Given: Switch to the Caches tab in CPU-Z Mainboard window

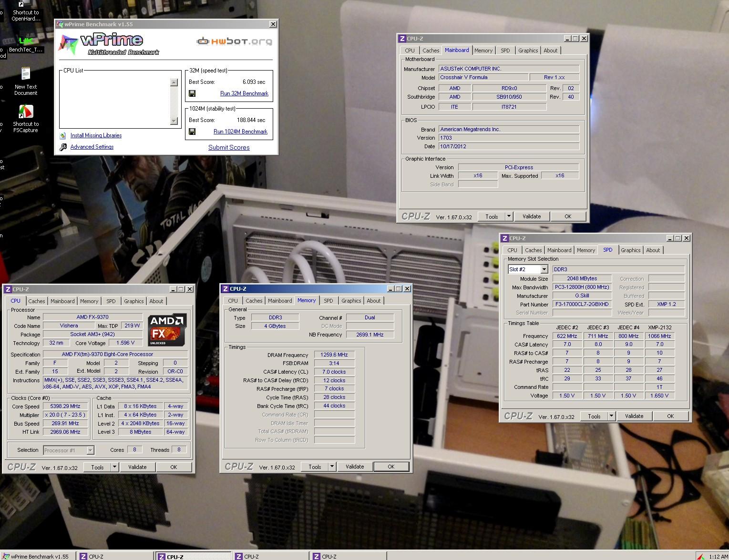Looking at the screenshot, I should pyautogui.click(x=431, y=51).
